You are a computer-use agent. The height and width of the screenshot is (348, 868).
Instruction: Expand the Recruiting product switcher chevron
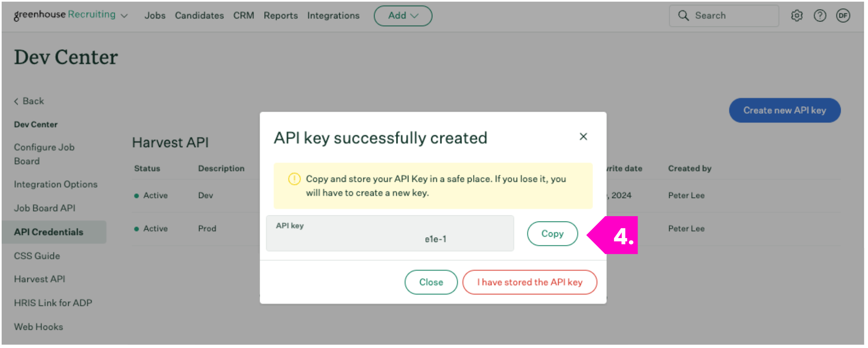coord(124,16)
